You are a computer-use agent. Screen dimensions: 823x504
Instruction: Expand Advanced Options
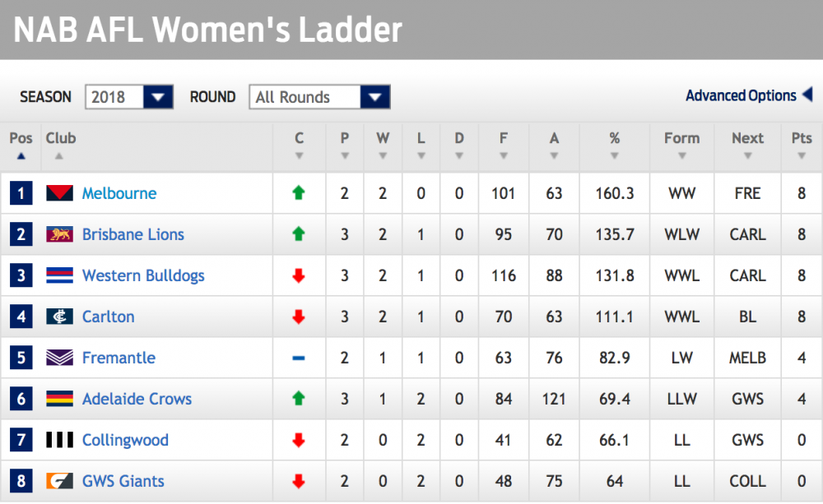(x=744, y=95)
